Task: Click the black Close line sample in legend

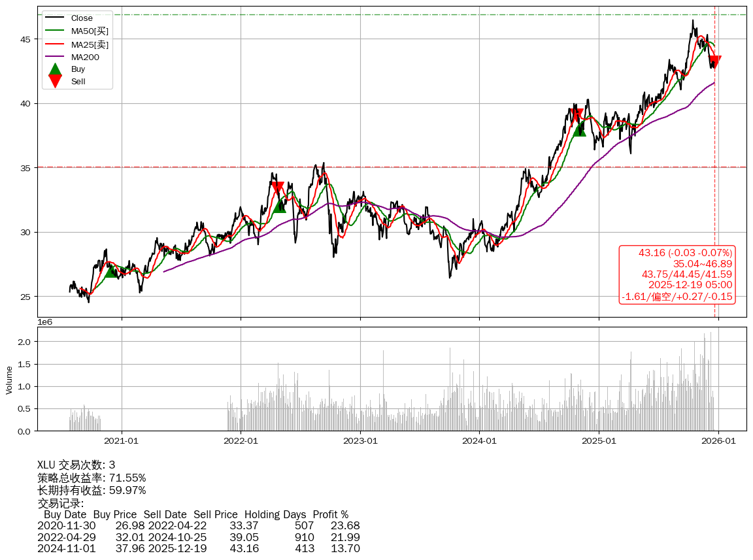Action: point(56,18)
